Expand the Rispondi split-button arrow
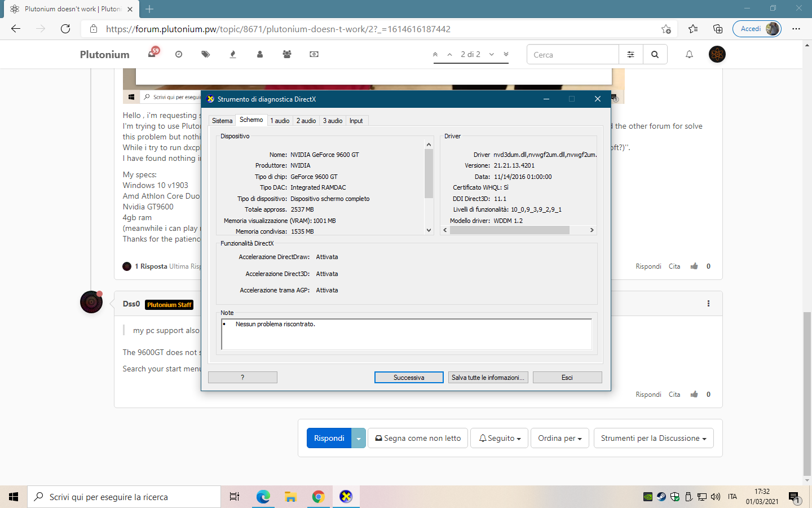The image size is (812, 508). [359, 438]
